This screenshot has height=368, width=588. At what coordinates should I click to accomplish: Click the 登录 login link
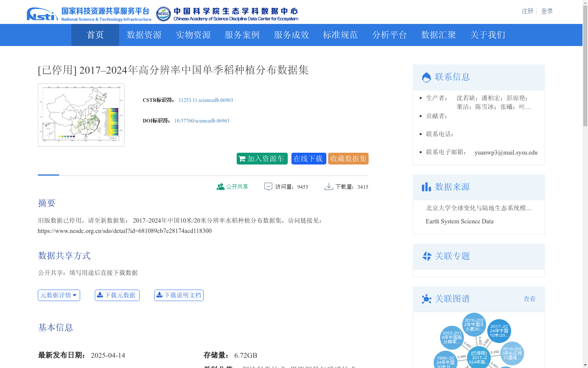(547, 11)
